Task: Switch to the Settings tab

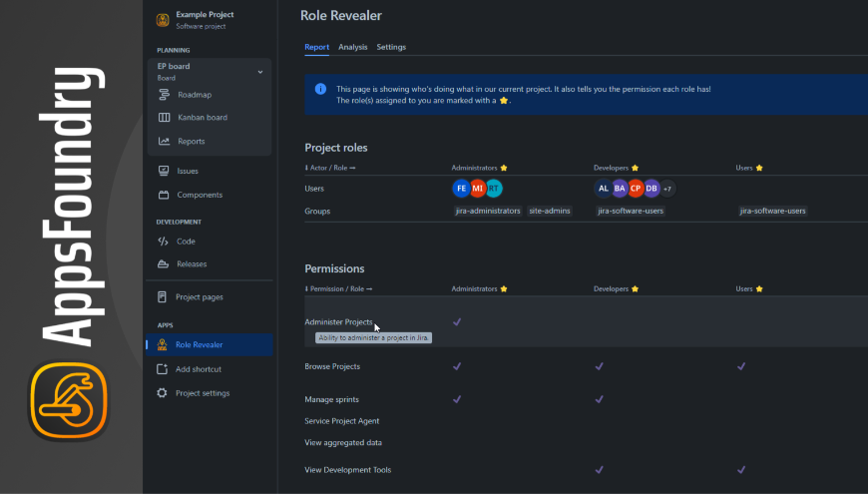Action: click(391, 47)
